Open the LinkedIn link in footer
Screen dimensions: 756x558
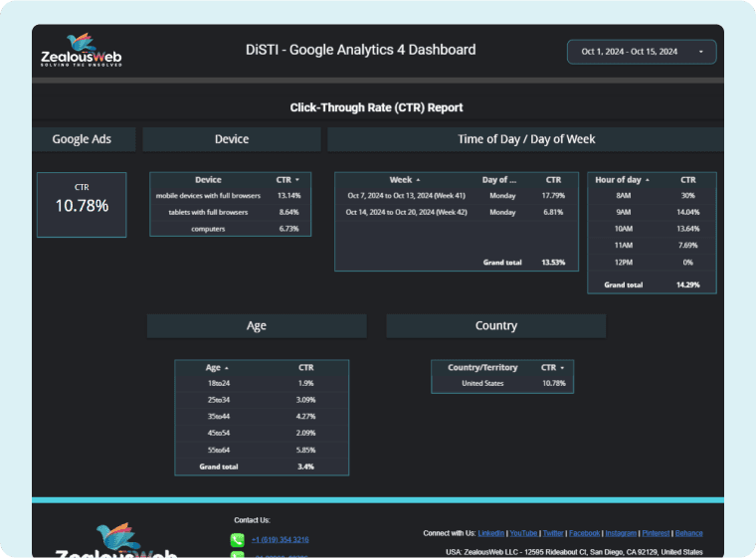(x=490, y=533)
